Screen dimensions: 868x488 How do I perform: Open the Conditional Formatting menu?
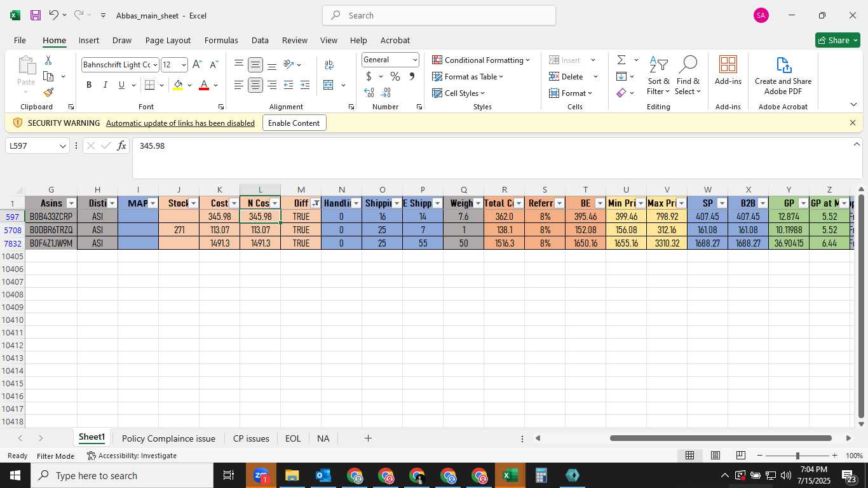481,60
